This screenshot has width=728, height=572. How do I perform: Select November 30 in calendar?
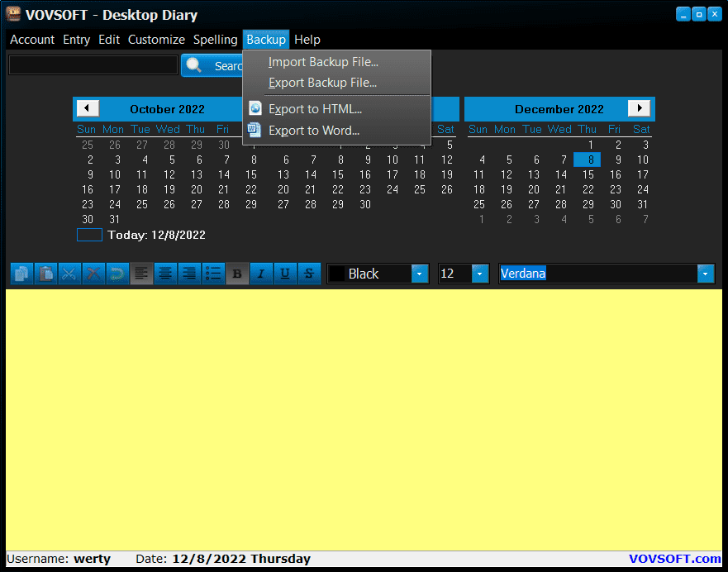click(x=365, y=204)
